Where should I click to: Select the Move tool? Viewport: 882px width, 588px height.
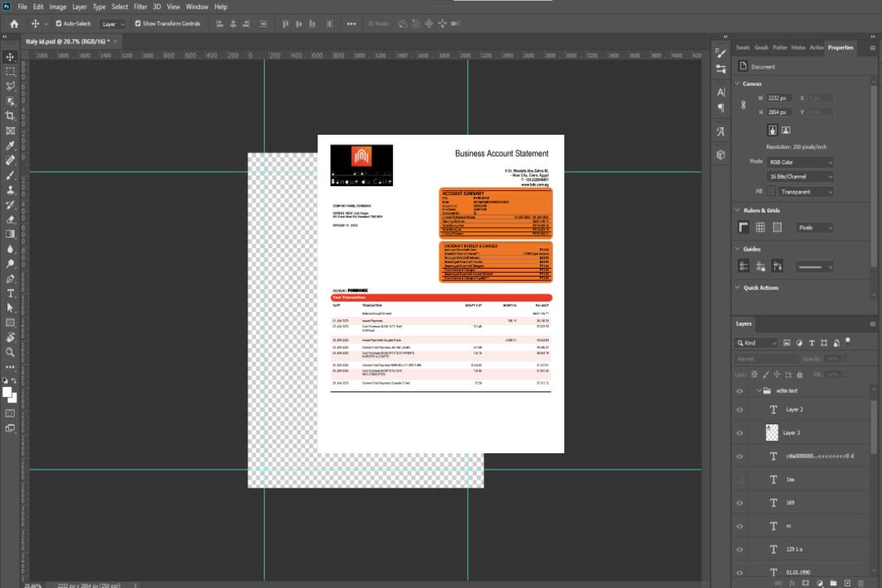(11, 57)
